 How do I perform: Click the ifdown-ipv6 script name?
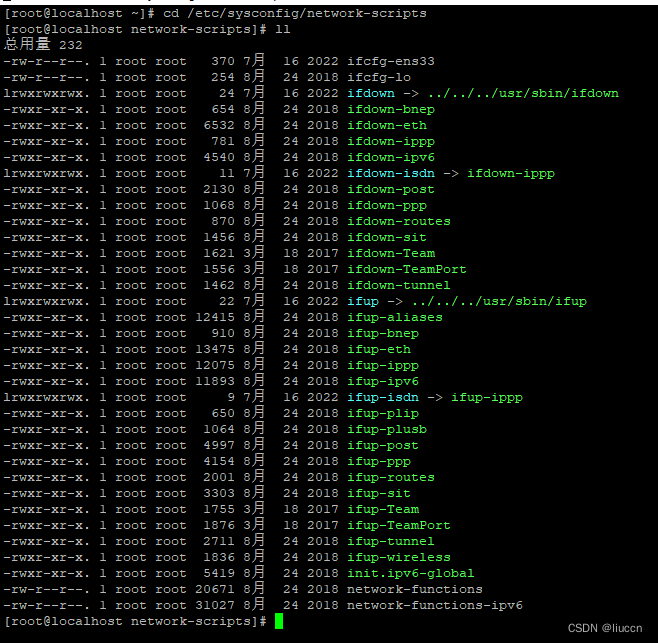[391, 157]
